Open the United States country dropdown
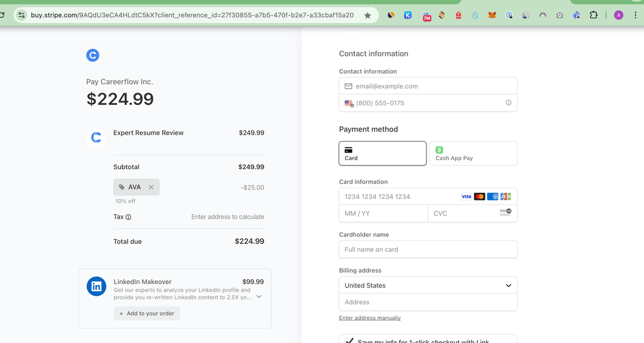 click(x=428, y=285)
